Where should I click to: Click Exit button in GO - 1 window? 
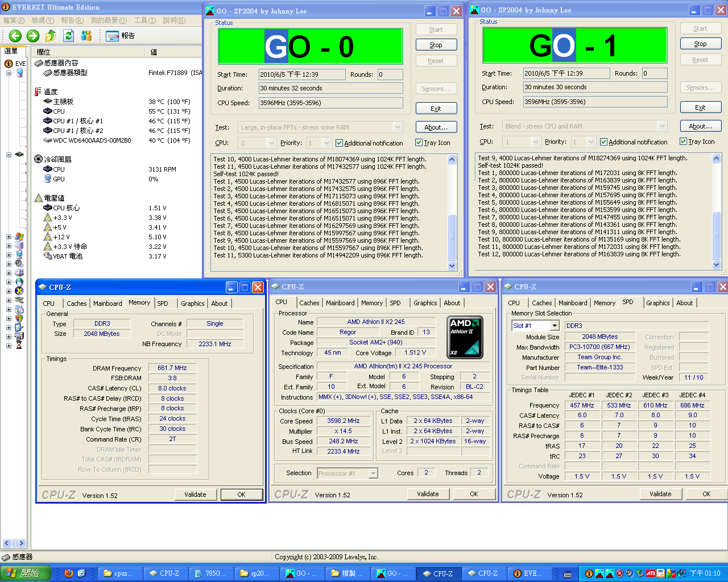coord(700,107)
